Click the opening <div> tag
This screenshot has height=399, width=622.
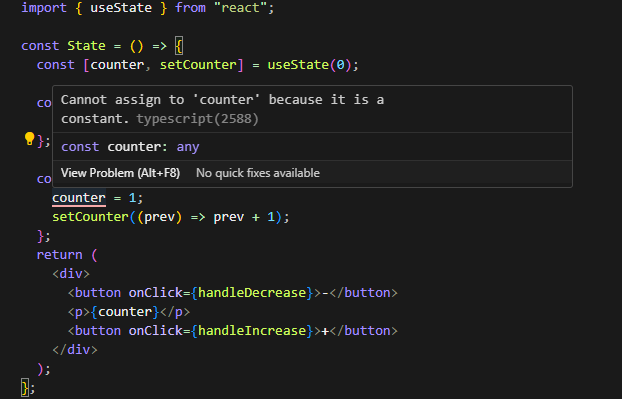click(x=71, y=274)
